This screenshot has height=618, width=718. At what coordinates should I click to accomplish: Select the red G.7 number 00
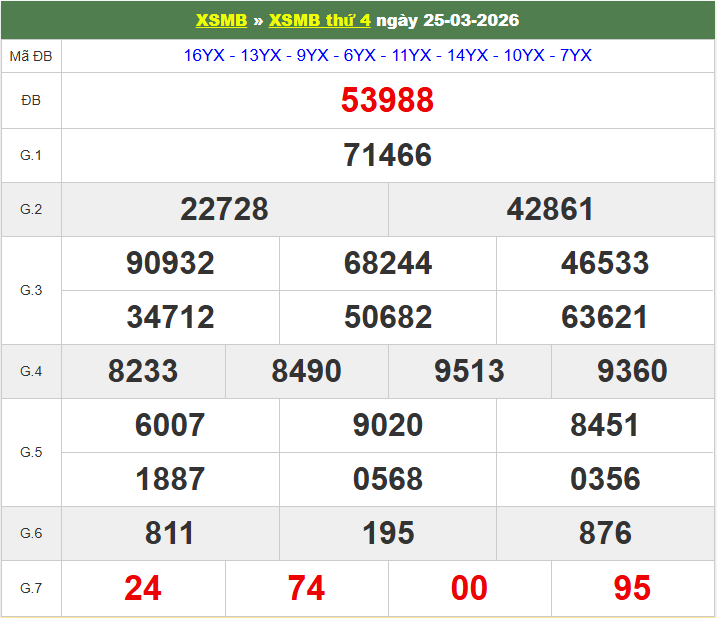click(x=469, y=588)
